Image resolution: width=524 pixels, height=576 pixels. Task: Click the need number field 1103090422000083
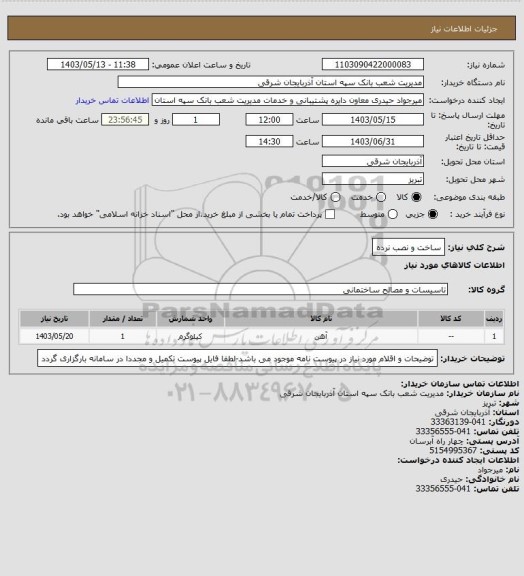tap(373, 64)
